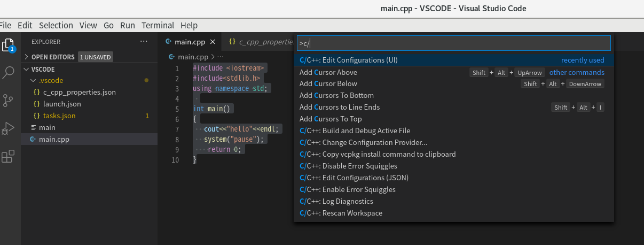Click the 'other commands' label
Image resolution: width=644 pixels, height=245 pixels.
click(577, 72)
